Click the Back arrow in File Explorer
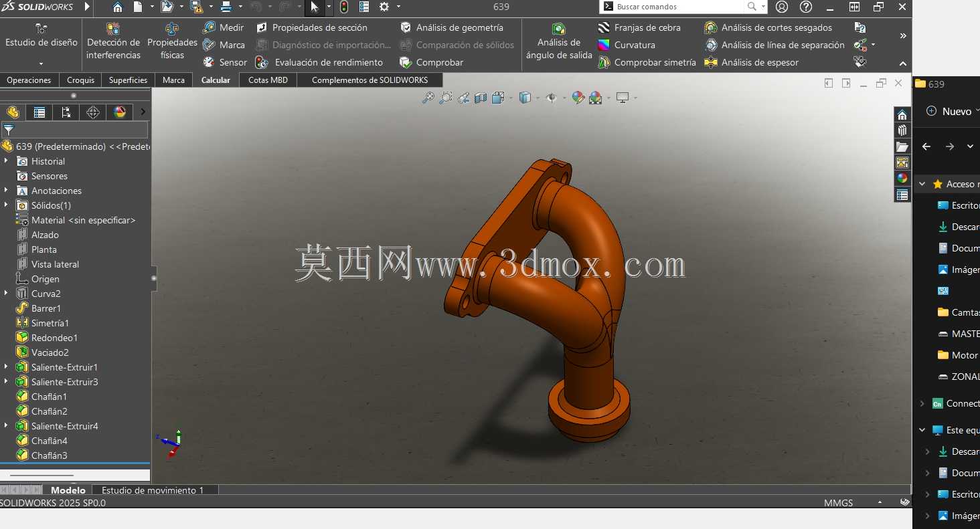 [926, 146]
